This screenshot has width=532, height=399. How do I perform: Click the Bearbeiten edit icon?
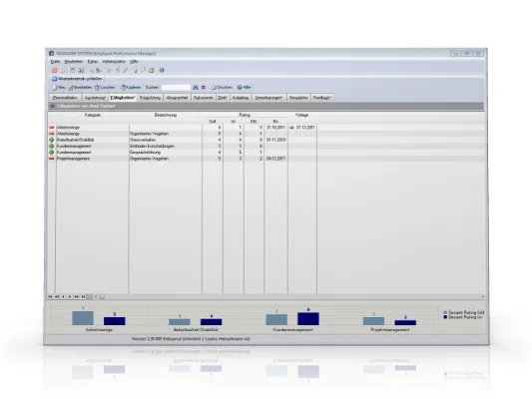pyautogui.click(x=71, y=88)
